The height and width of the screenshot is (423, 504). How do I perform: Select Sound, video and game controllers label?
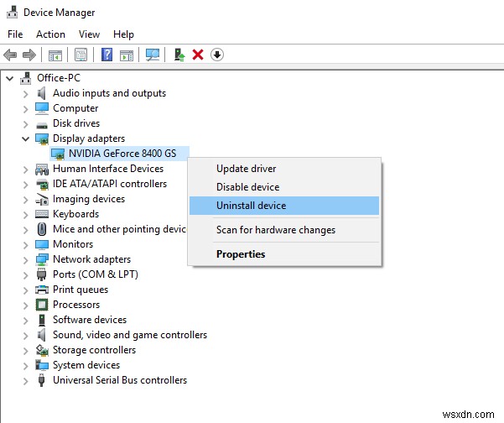(x=130, y=335)
